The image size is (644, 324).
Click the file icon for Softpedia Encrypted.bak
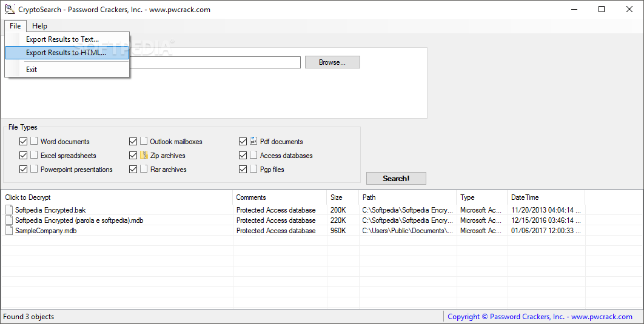coord(9,210)
